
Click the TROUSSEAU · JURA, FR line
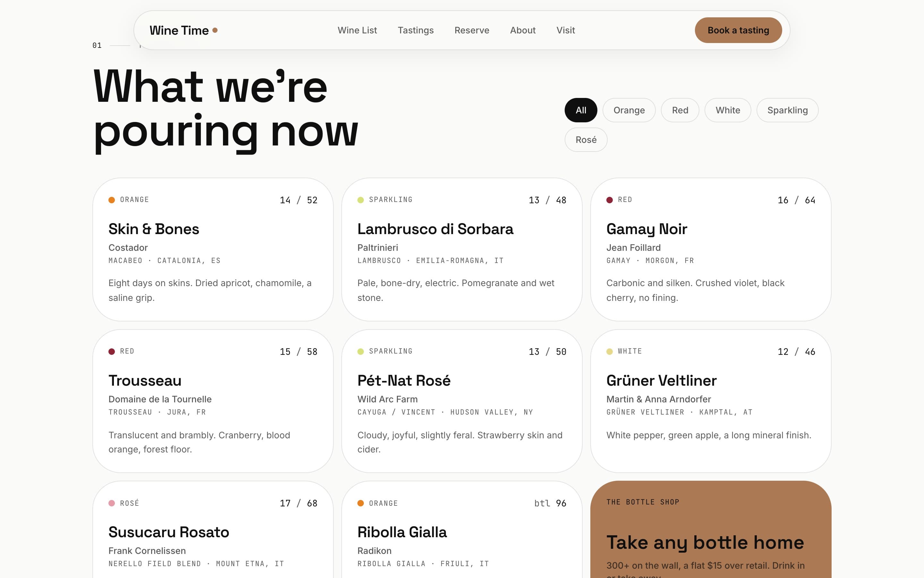(x=157, y=412)
